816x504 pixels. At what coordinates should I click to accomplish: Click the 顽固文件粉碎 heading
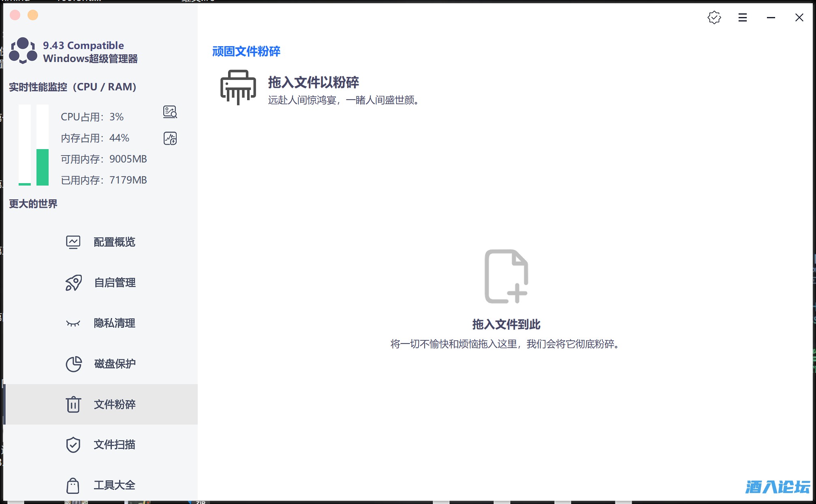point(246,51)
